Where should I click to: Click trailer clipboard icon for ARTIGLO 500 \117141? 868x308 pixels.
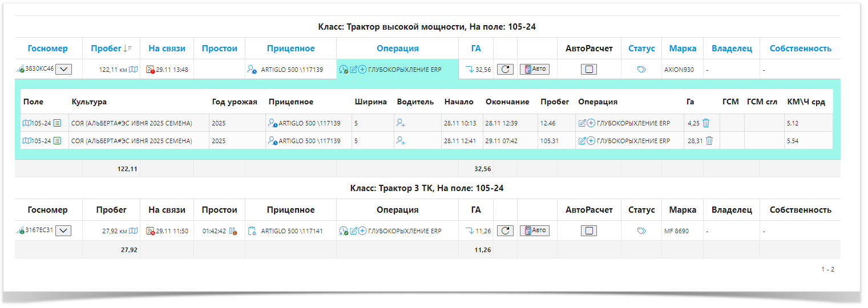(252, 231)
